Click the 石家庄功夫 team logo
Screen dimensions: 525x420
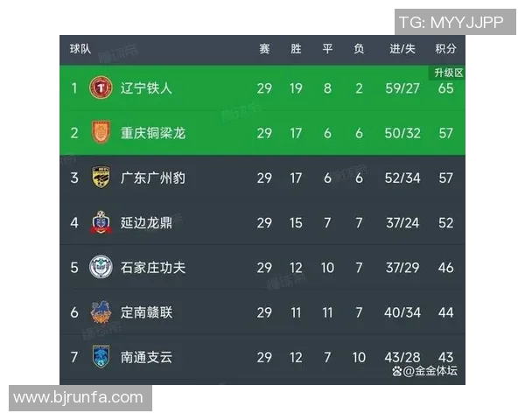coord(101,267)
